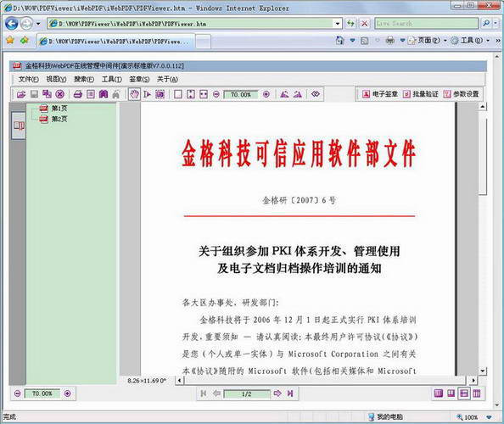Print the document using printer icon

[x=78, y=94]
